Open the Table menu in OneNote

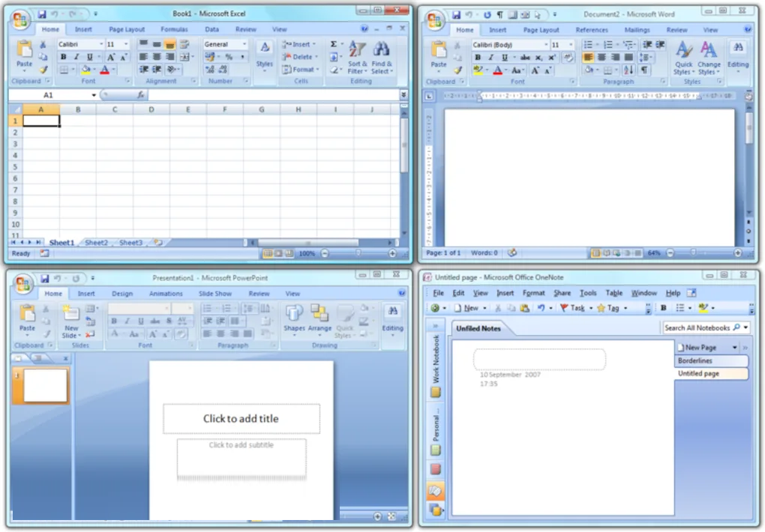pos(613,293)
